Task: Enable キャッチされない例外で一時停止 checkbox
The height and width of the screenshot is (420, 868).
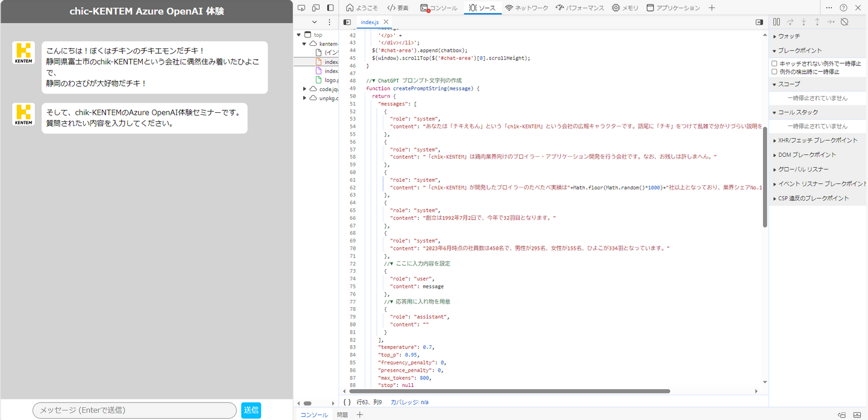Action: tap(775, 63)
